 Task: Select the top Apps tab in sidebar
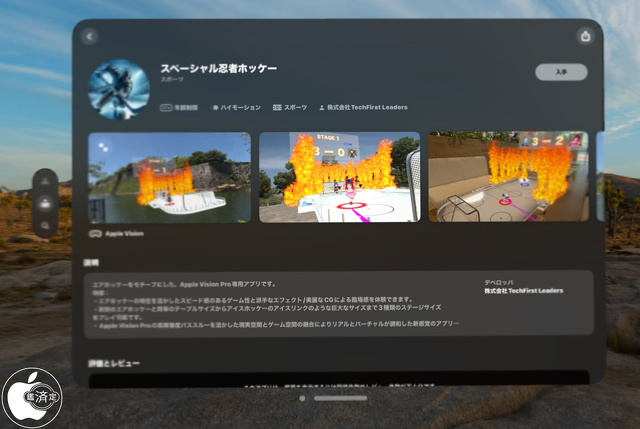coord(45,181)
